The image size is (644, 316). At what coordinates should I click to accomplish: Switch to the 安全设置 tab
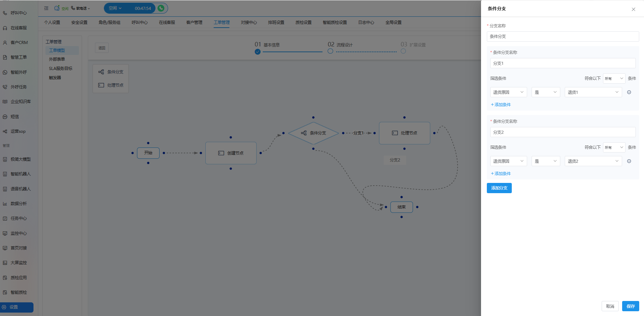[79, 23]
